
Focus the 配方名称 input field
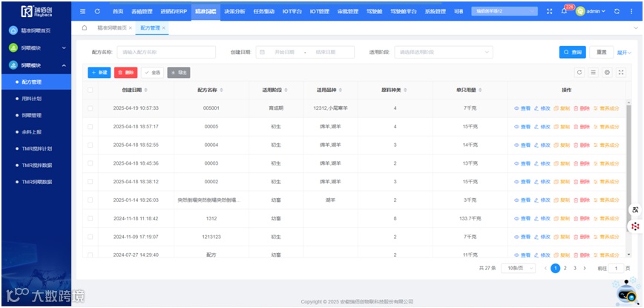[166, 52]
